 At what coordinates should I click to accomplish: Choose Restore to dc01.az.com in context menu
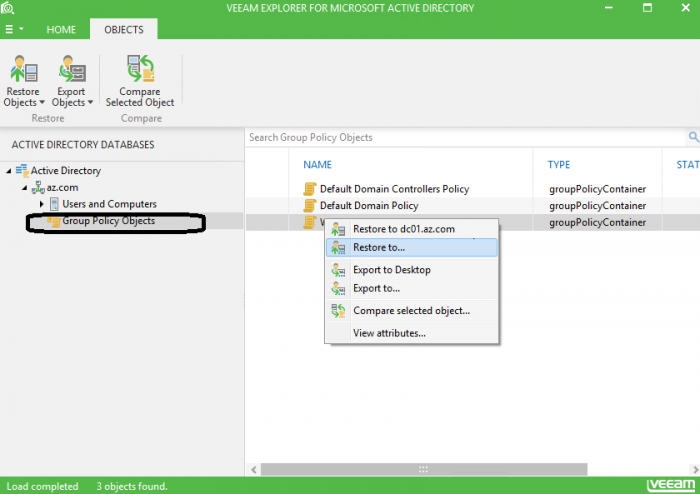412,229
